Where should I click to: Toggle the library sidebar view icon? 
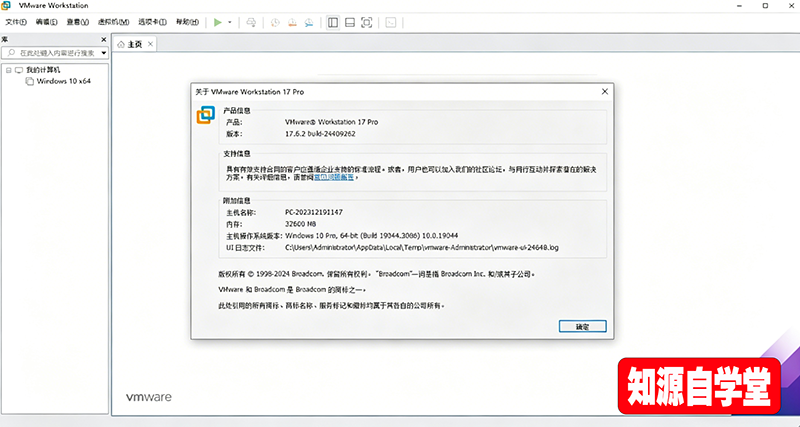coord(333,21)
